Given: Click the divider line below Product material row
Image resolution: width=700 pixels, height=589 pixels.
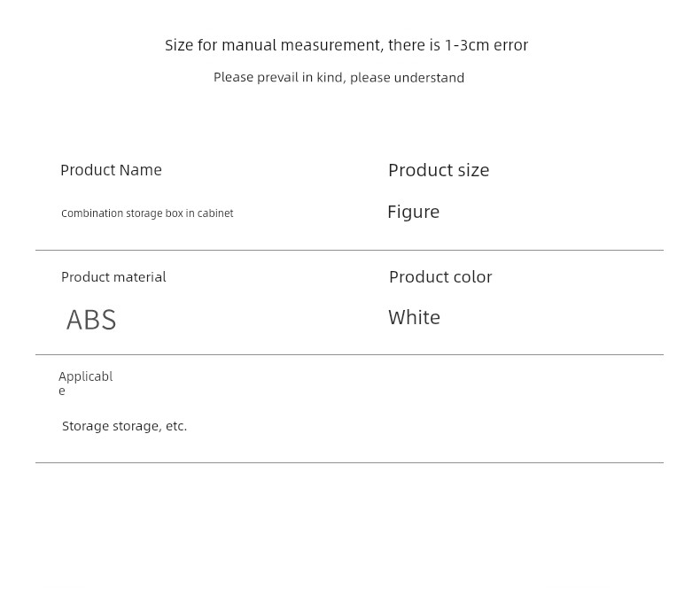Looking at the screenshot, I should 349,355.
